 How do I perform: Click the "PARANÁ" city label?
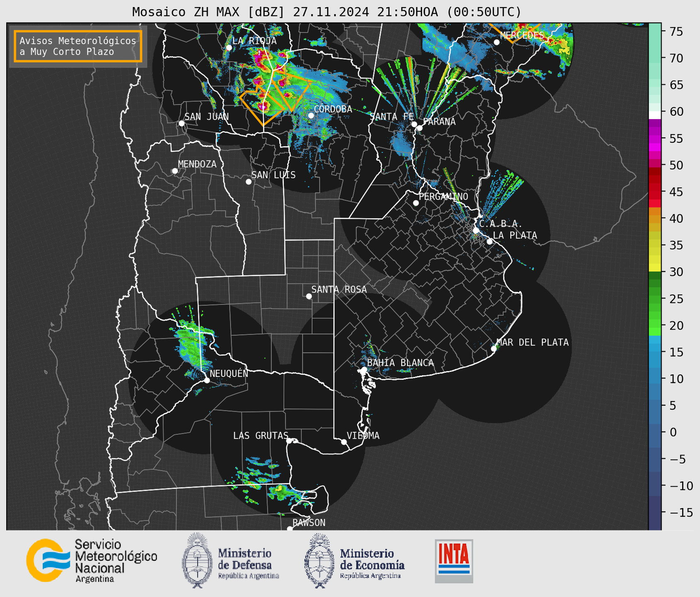pos(439,121)
